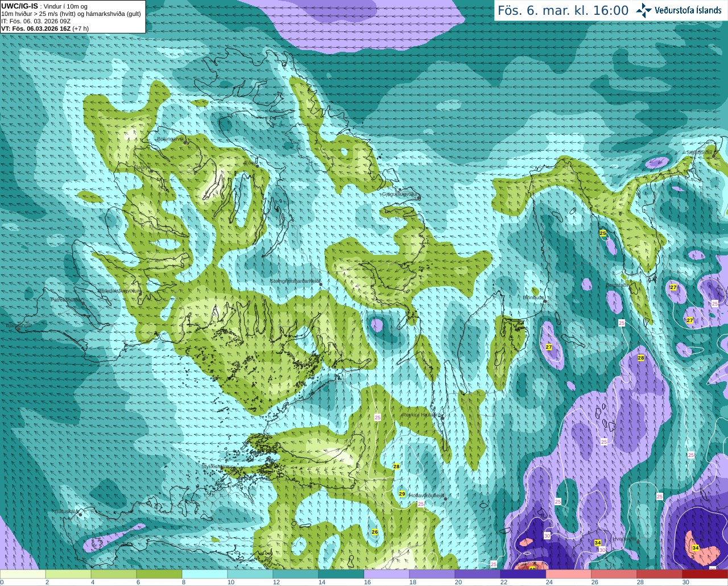Click the Holtavörðuheiði station label
The width and height of the screenshot is (728, 586).
point(426,496)
